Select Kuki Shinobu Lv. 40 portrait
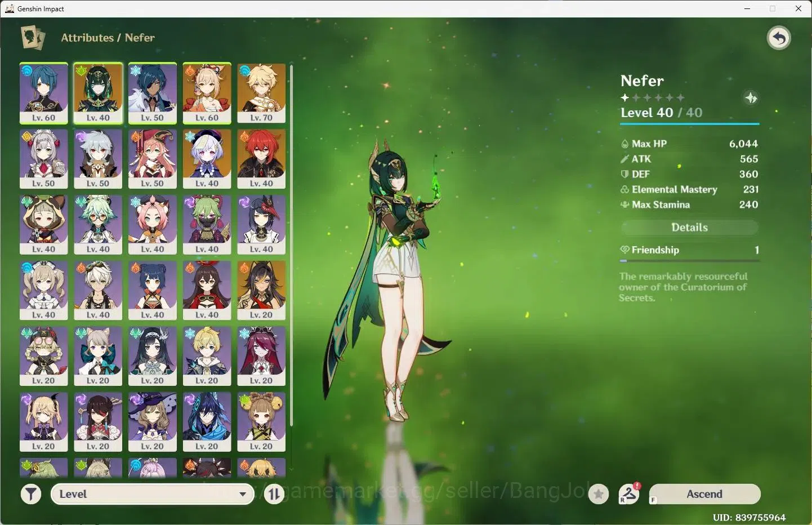812x525 pixels. coord(207,225)
